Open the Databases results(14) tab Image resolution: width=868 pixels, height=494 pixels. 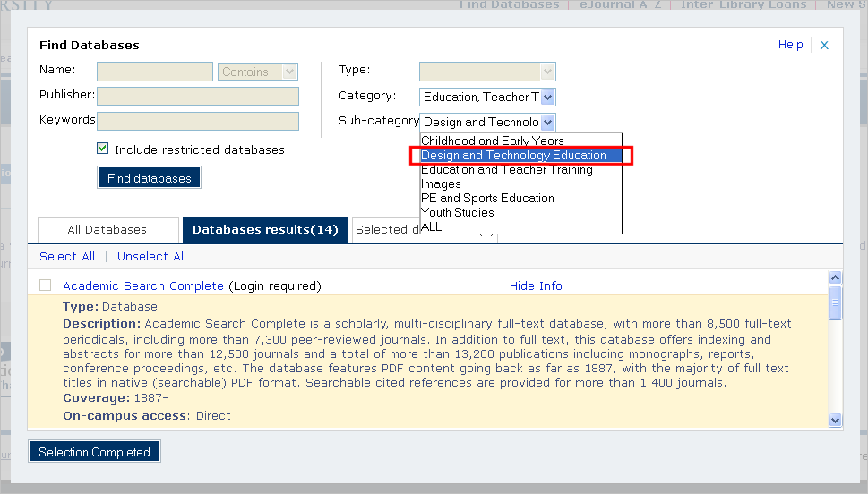(265, 230)
